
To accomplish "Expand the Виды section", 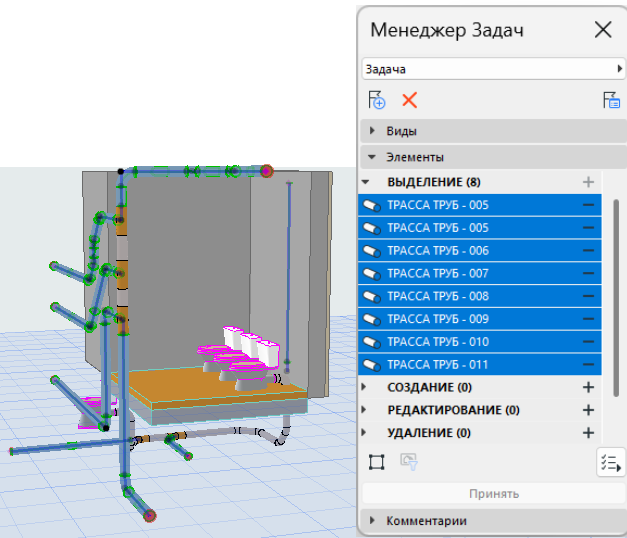I will pyautogui.click(x=372, y=130).
